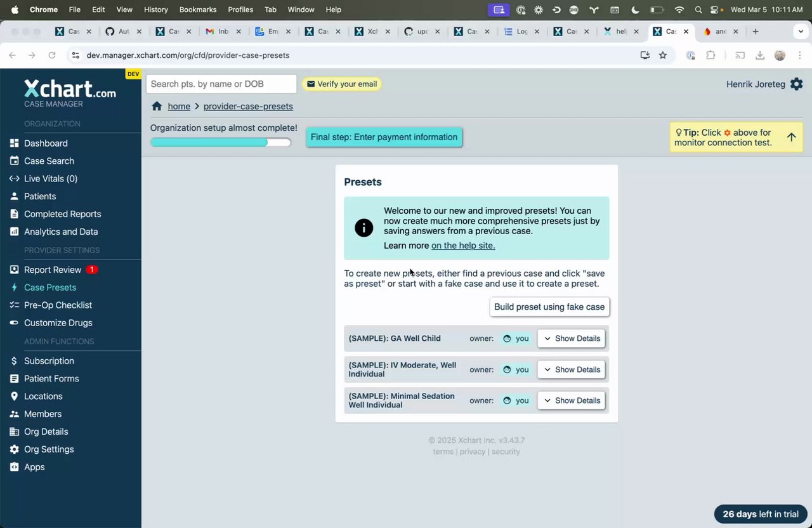Focus the patient search field
The width and height of the screenshot is (812, 528).
[x=221, y=84]
